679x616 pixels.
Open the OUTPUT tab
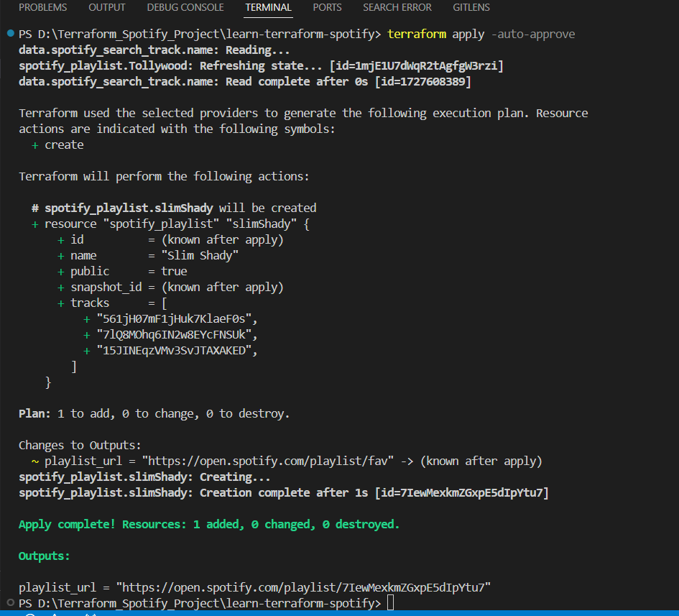click(x=107, y=7)
